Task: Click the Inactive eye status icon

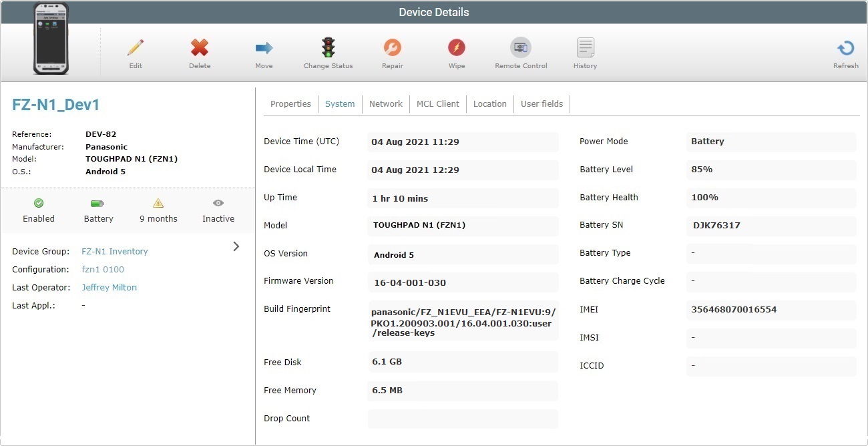Action: [x=218, y=203]
